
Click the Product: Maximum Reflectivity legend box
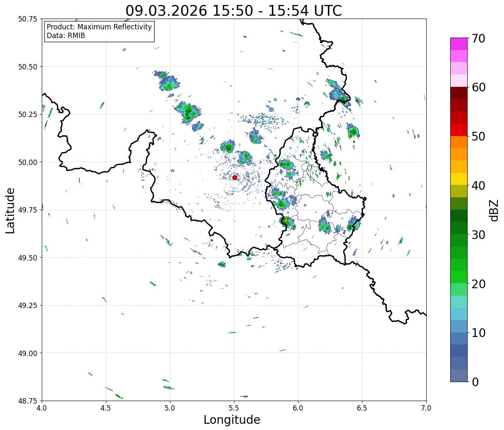pos(99,31)
